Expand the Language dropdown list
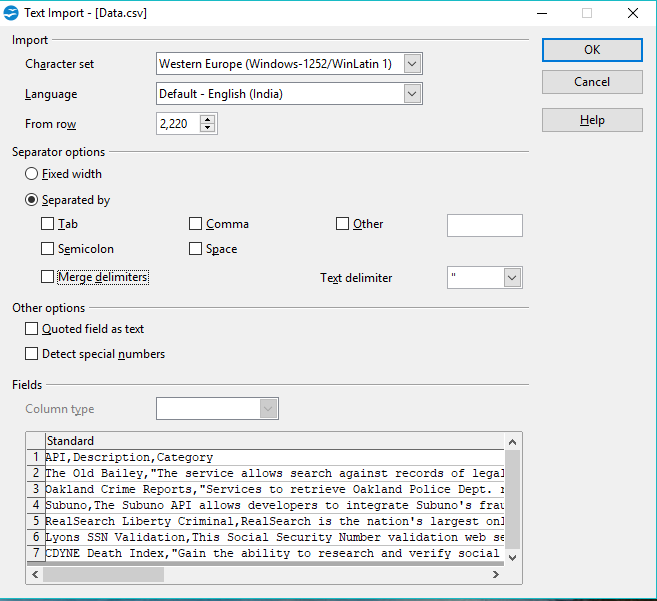The height and width of the screenshot is (601, 657). 413,94
